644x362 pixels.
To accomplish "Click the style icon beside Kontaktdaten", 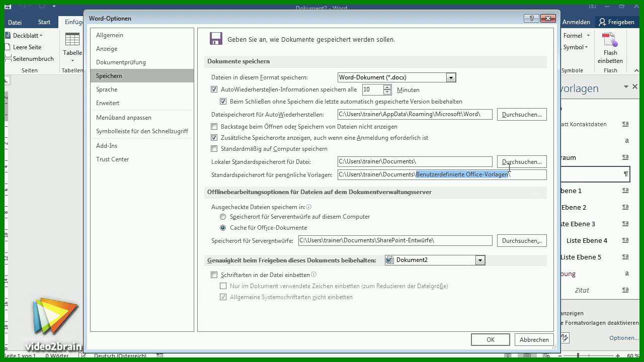I will point(625,124).
